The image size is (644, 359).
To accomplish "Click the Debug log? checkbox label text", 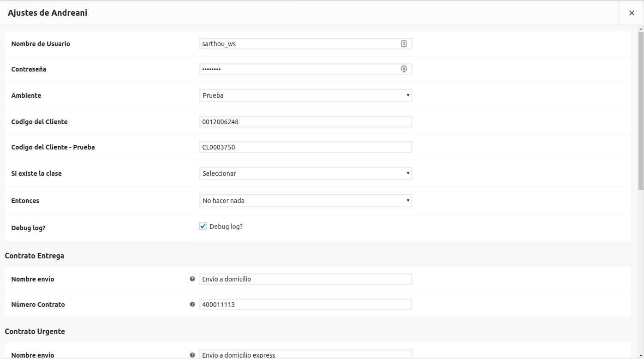I will click(x=226, y=227).
